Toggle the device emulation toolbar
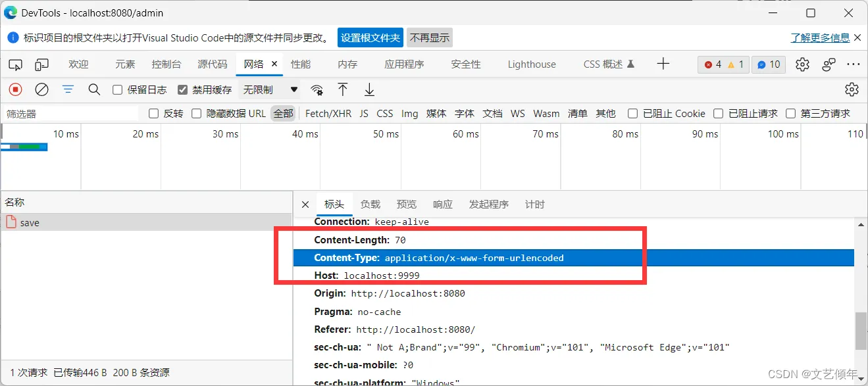This screenshot has width=868, height=386. click(x=41, y=64)
